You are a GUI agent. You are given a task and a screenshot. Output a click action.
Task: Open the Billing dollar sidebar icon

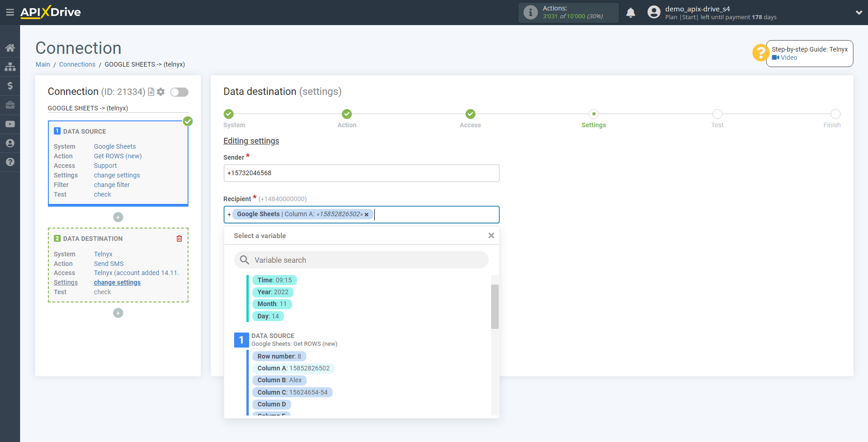tap(10, 86)
